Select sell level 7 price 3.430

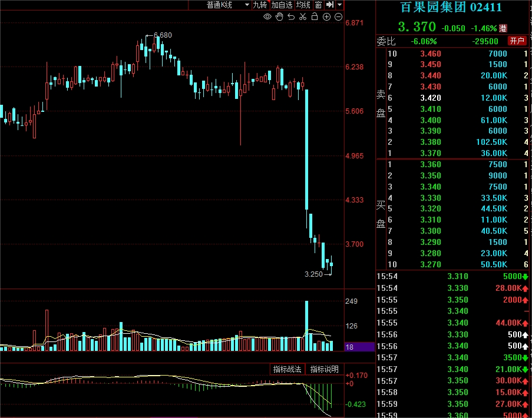tap(431, 87)
